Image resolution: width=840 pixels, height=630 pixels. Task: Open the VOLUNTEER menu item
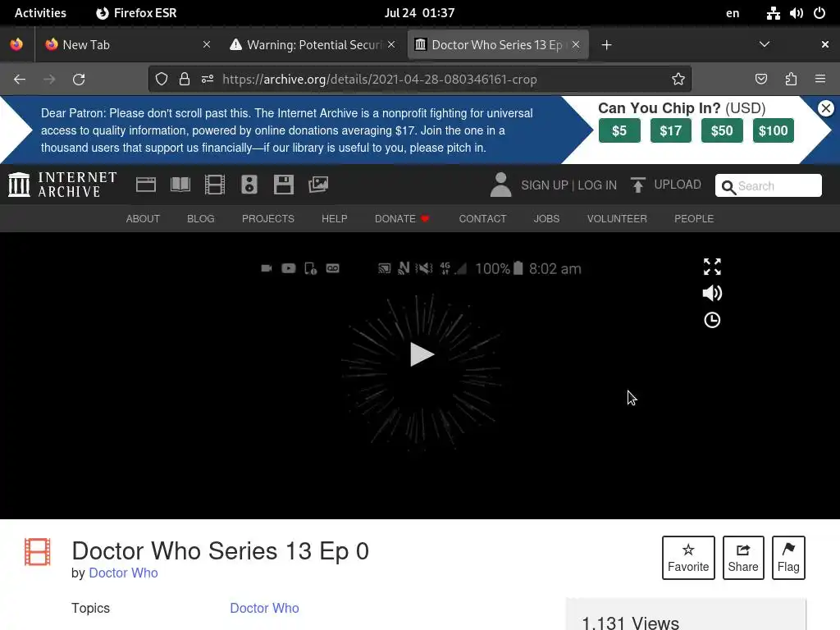tap(617, 218)
